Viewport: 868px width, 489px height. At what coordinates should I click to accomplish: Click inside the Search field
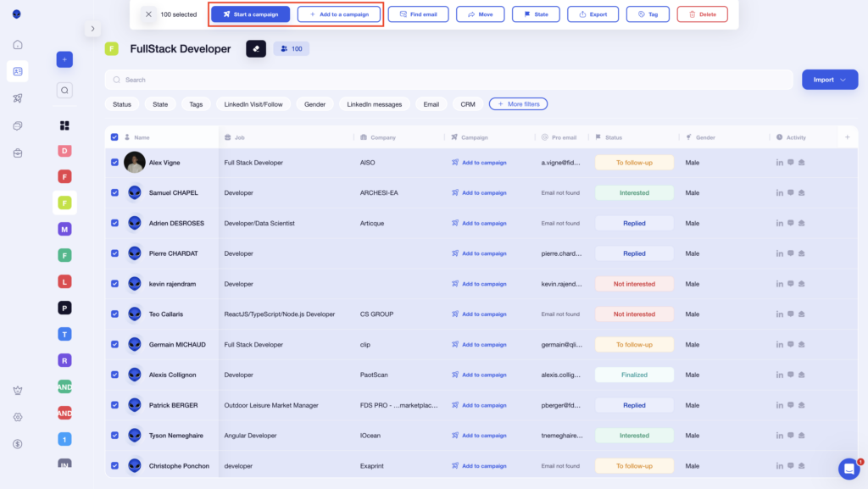tap(339, 79)
